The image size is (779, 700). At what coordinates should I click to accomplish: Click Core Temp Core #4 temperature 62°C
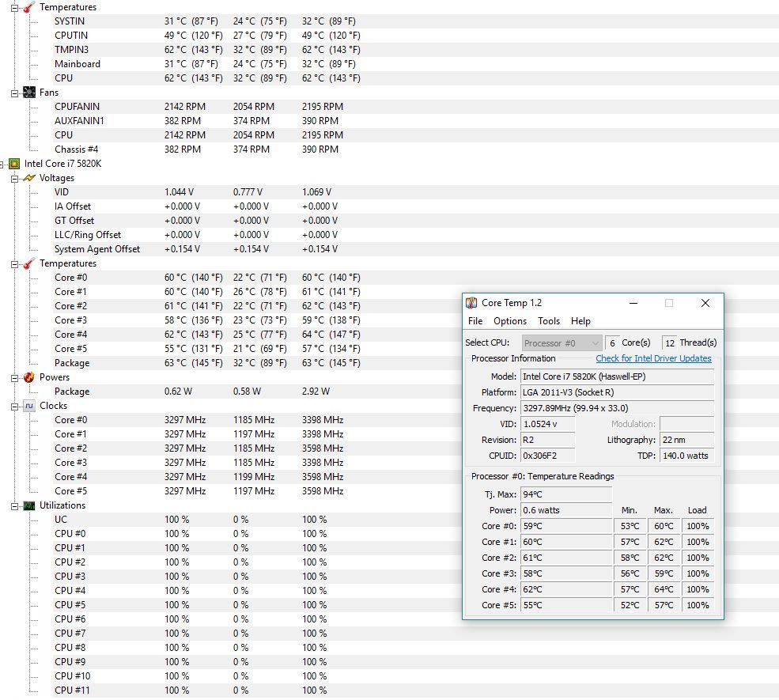click(566, 589)
